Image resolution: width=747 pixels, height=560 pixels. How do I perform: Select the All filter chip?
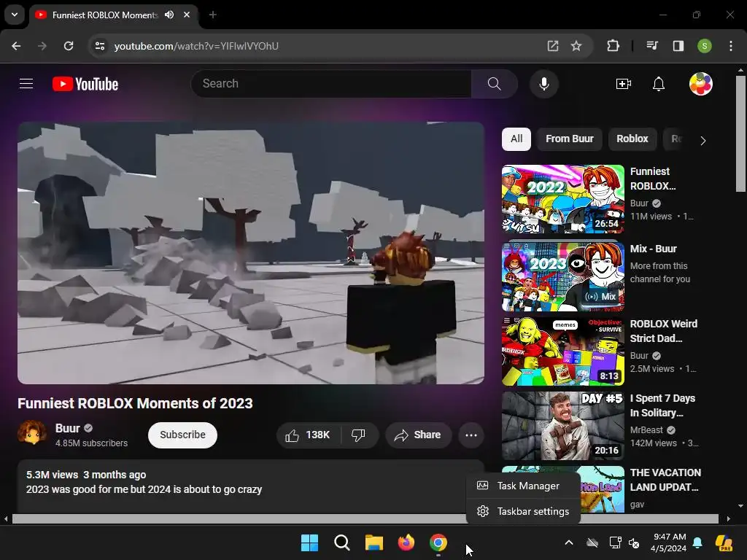tap(516, 139)
